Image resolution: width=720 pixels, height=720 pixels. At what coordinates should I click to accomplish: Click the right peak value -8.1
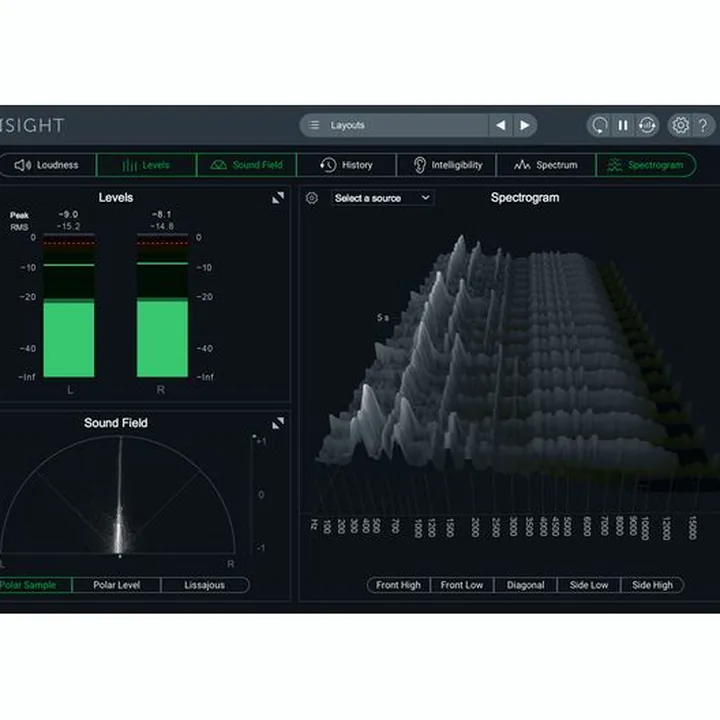162,214
